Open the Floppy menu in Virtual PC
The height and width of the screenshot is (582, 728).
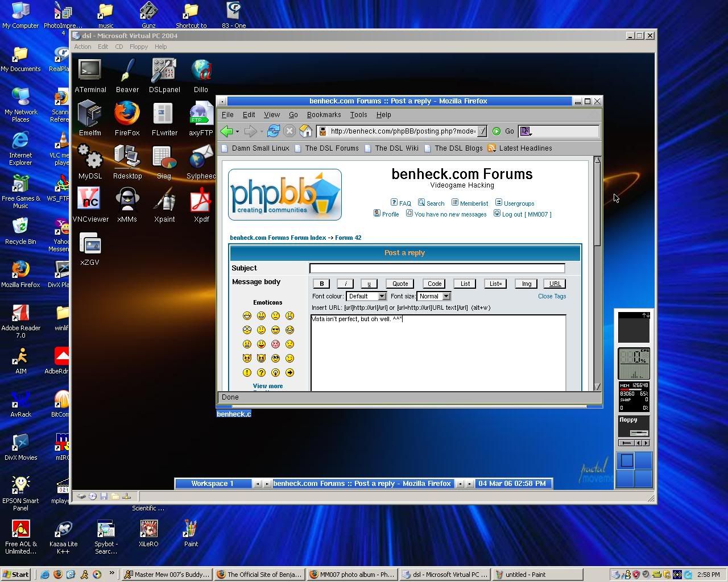[138, 47]
